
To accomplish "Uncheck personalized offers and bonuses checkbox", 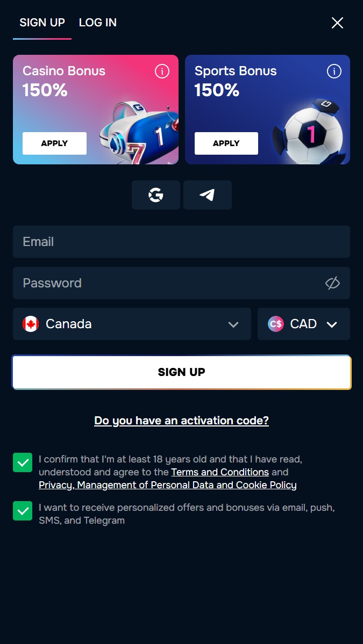I will (23, 511).
